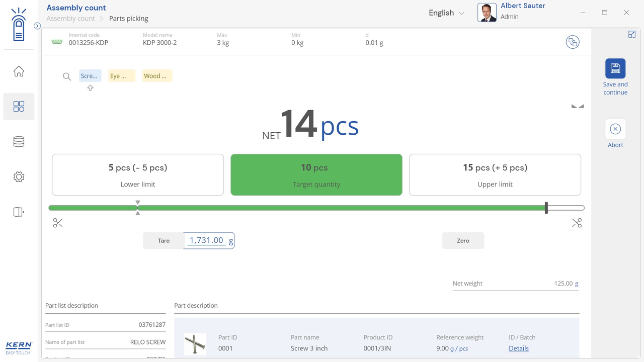Expand the sidebar with the arrow
The height and width of the screenshot is (362, 644).
[x=37, y=26]
